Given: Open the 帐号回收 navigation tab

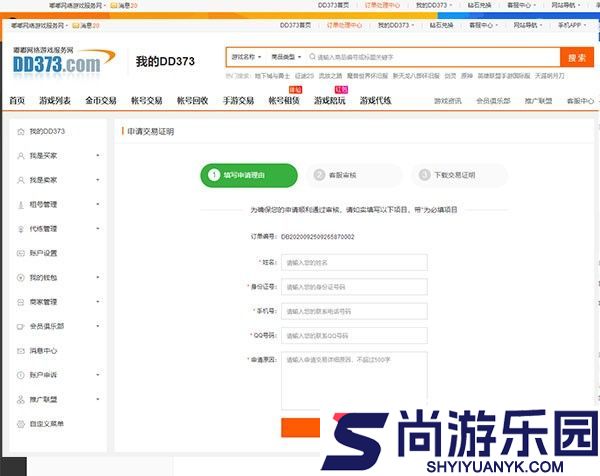Looking at the screenshot, I should (192, 101).
